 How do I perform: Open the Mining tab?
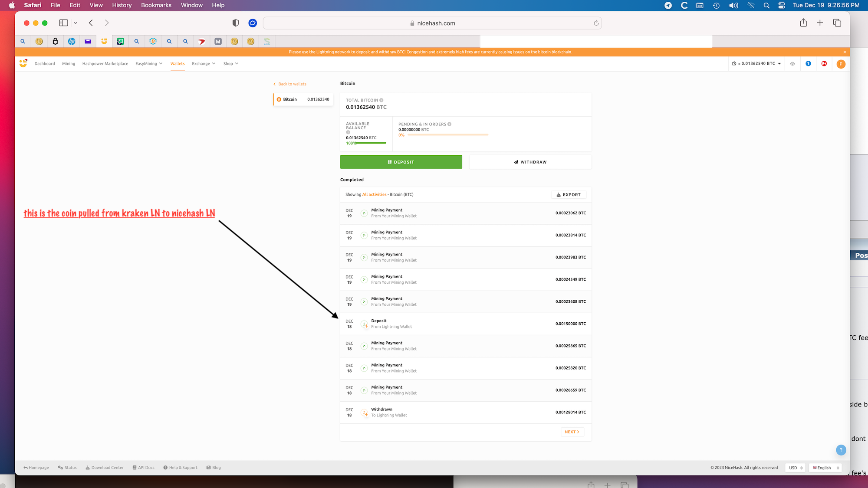point(69,64)
